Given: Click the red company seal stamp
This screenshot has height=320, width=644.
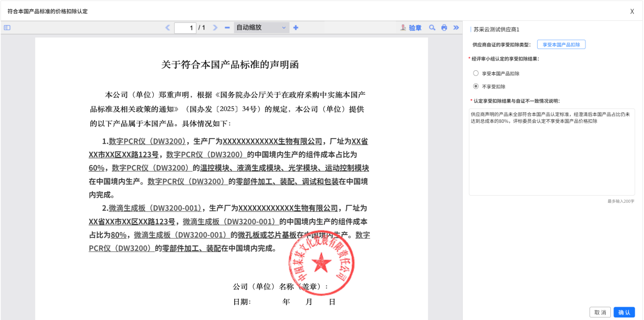Looking at the screenshot, I should (x=321, y=263).
